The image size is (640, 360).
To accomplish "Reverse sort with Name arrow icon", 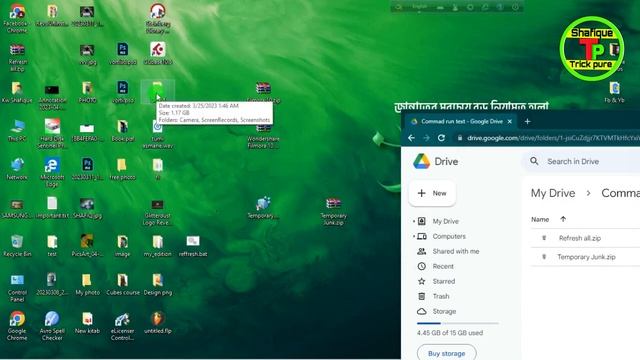I will pyautogui.click(x=563, y=220).
